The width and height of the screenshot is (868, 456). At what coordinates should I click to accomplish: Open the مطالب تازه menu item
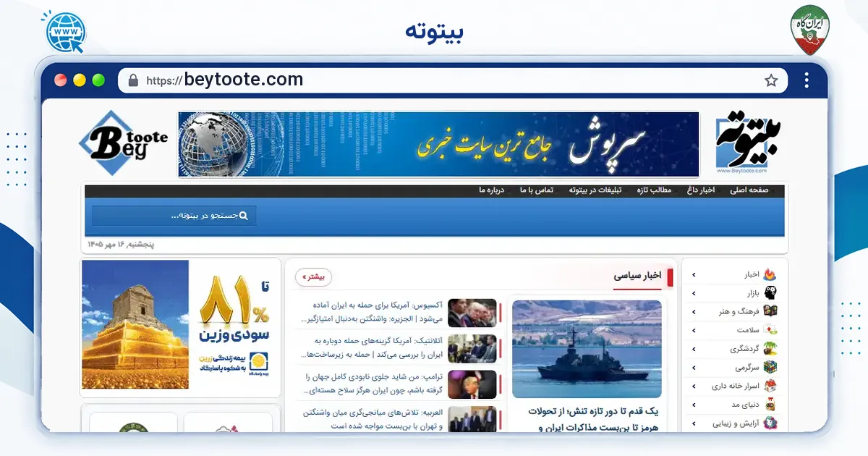[654, 190]
